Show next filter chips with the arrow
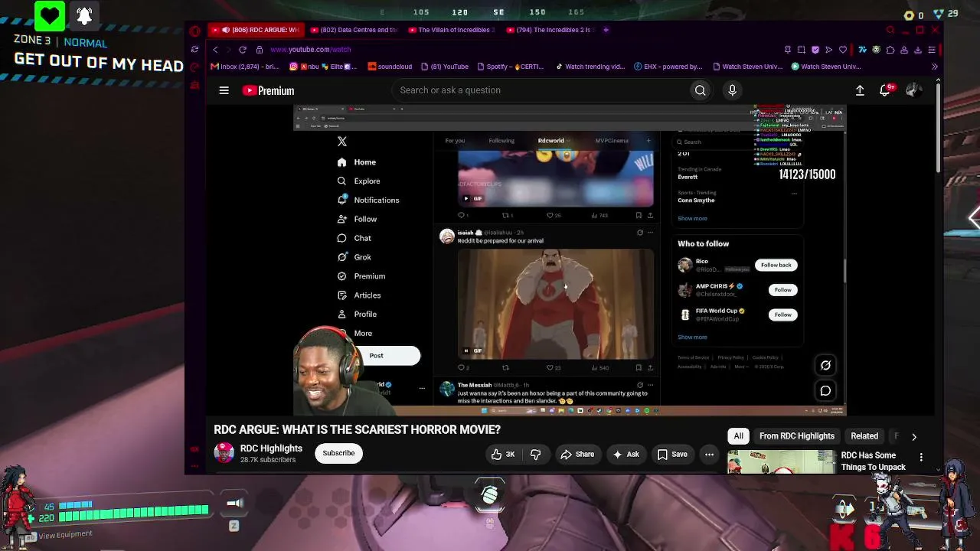Screen dimensions: 980x551 (913, 436)
